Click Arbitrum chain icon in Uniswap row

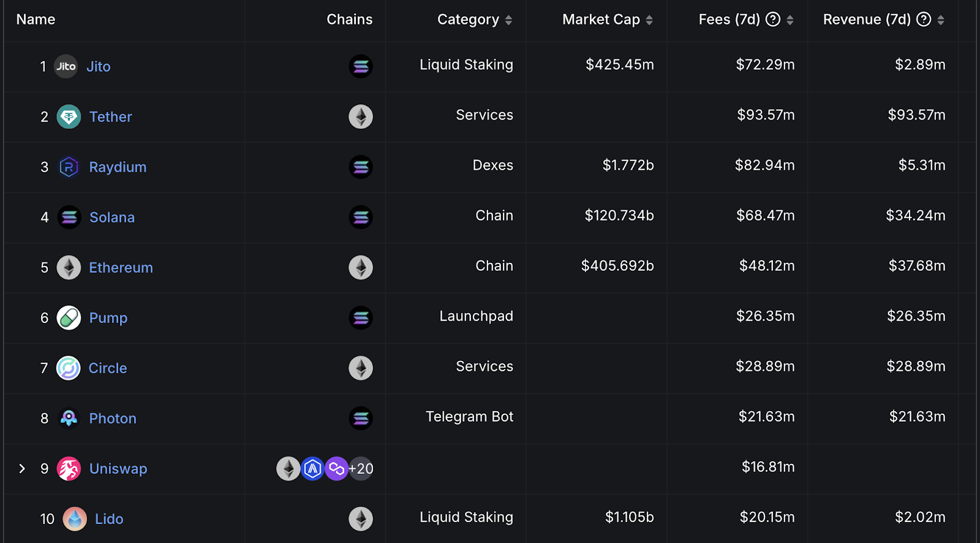tap(312, 468)
